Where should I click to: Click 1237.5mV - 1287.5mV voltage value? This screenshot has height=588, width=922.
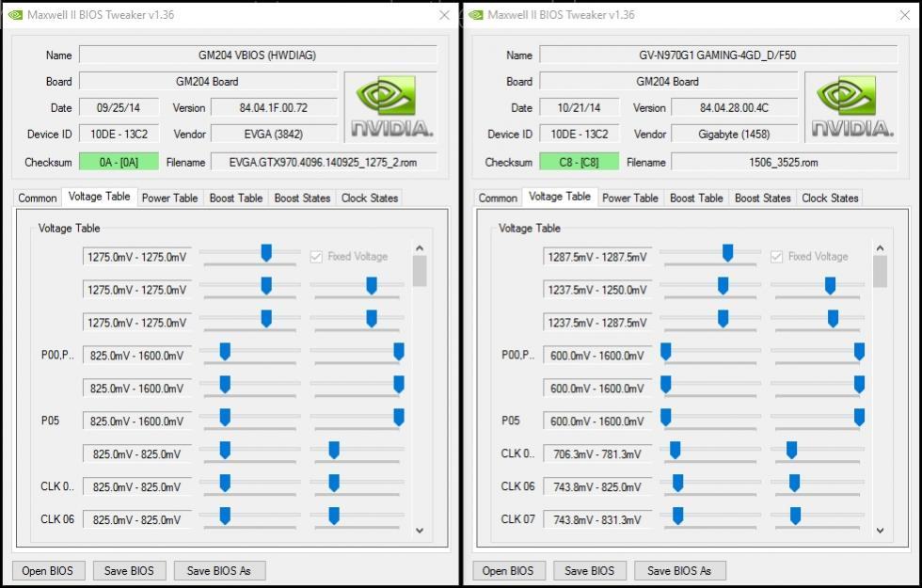pos(597,323)
